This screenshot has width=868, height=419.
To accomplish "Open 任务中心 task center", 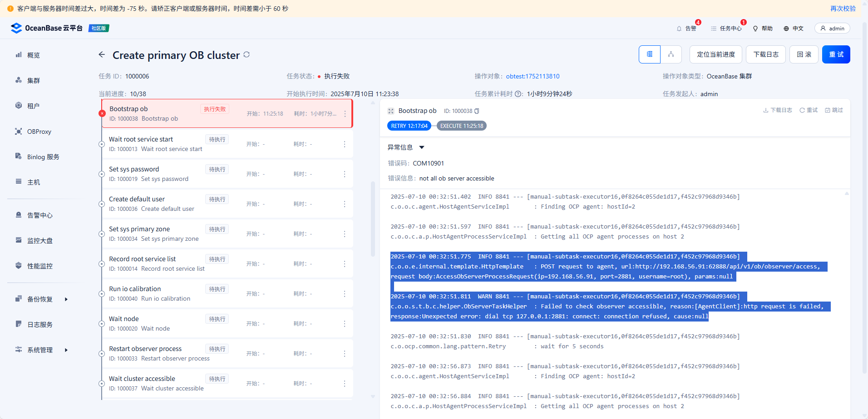I will click(726, 28).
